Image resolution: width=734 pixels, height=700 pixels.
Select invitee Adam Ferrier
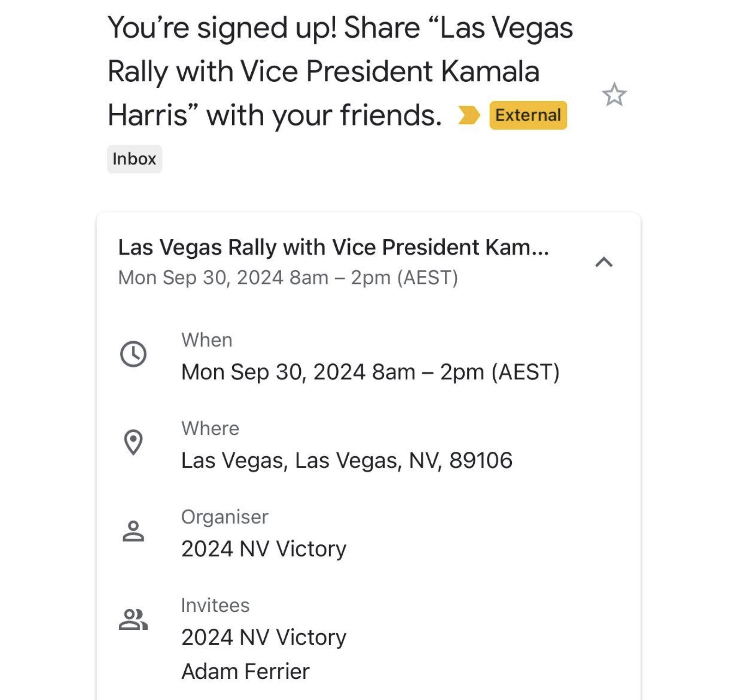245,671
